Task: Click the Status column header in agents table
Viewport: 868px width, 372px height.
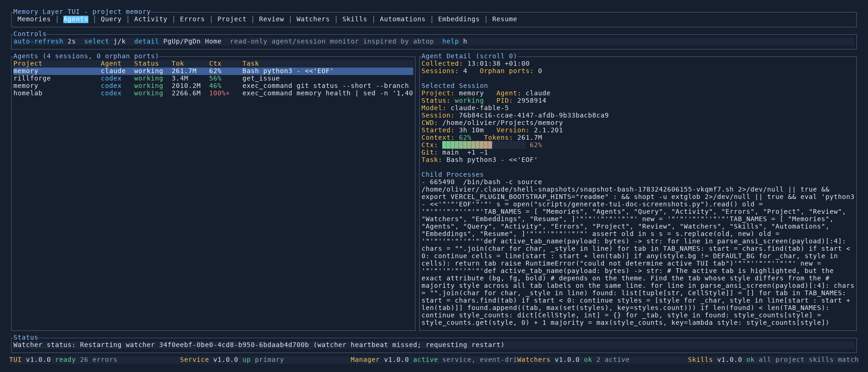Action: click(x=146, y=63)
